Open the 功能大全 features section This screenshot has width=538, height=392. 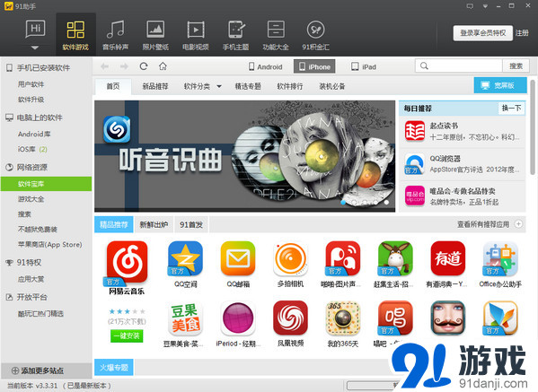click(x=276, y=35)
